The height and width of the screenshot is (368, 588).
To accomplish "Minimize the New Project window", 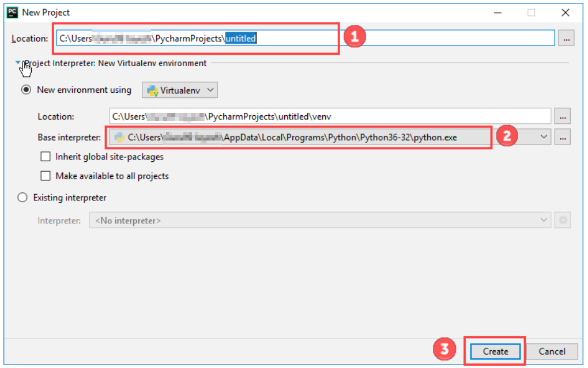I will pos(497,13).
